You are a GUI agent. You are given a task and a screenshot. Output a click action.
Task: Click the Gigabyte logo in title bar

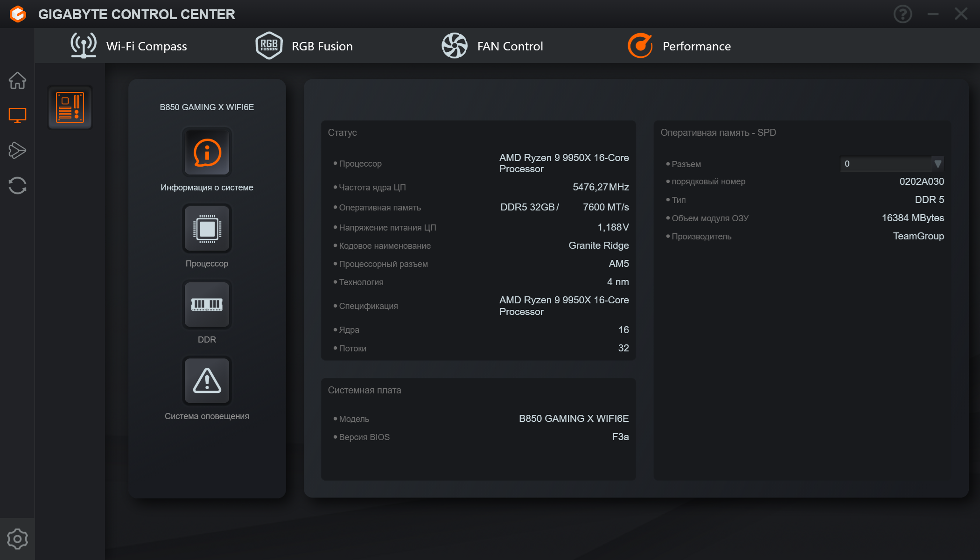(18, 14)
